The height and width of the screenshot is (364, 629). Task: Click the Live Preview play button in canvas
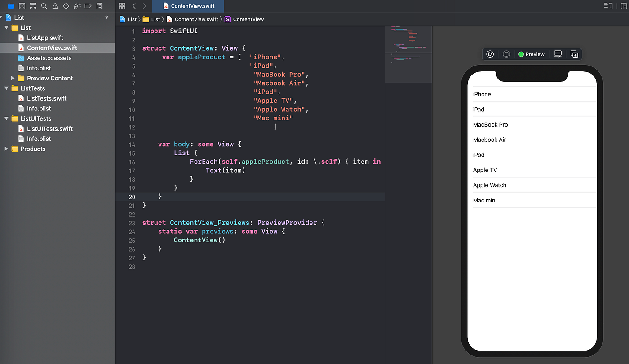tap(490, 54)
